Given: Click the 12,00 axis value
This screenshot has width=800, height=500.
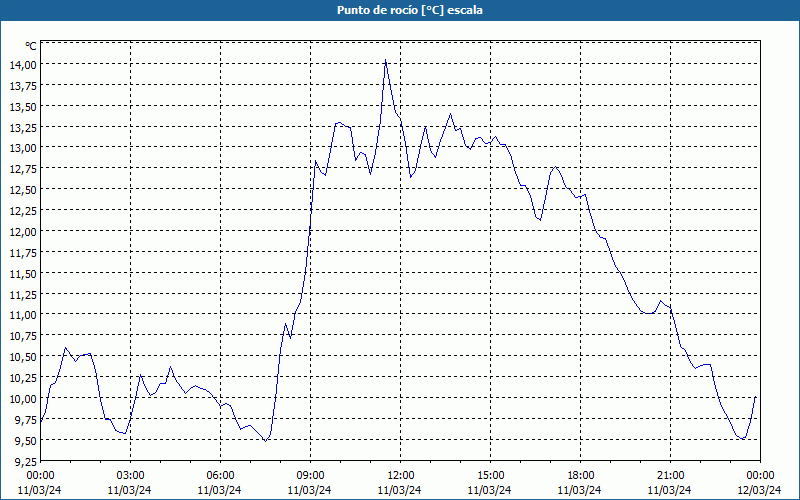Looking at the screenshot, I should [23, 232].
